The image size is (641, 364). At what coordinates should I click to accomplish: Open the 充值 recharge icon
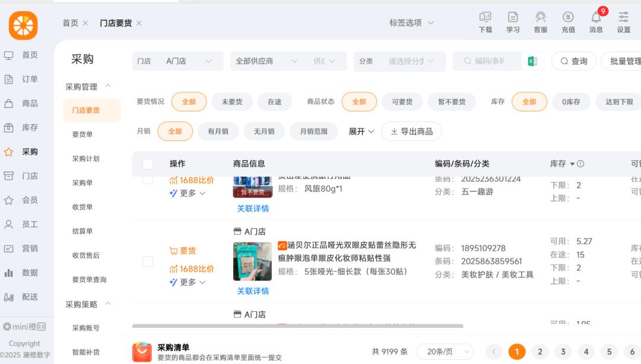(x=568, y=22)
